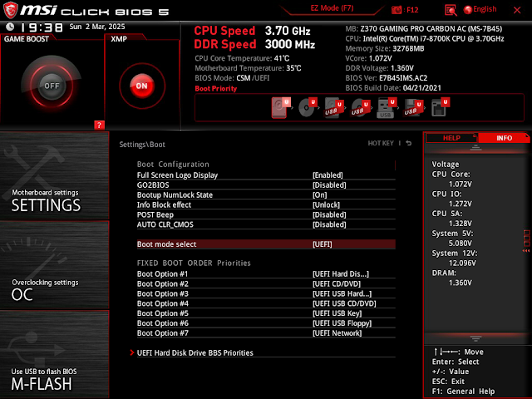Click the info panel scroll-down handle
The height and width of the screenshot is (399, 532).
[475, 338]
